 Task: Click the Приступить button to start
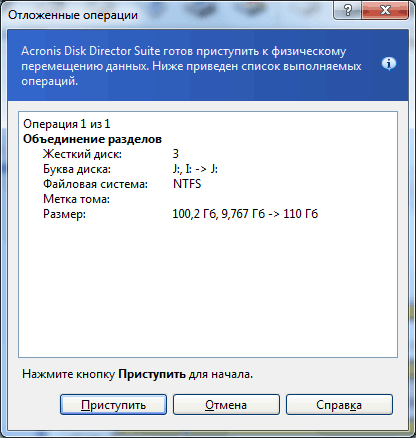[113, 405]
